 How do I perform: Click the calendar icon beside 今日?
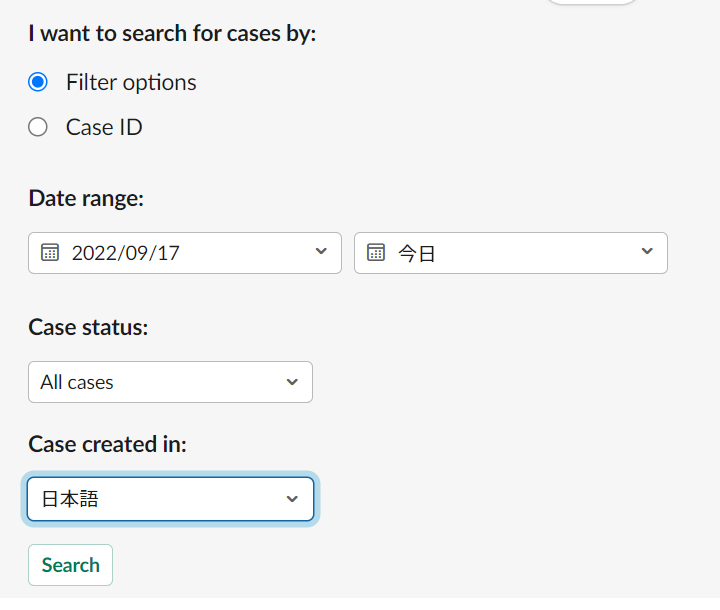[x=376, y=253]
